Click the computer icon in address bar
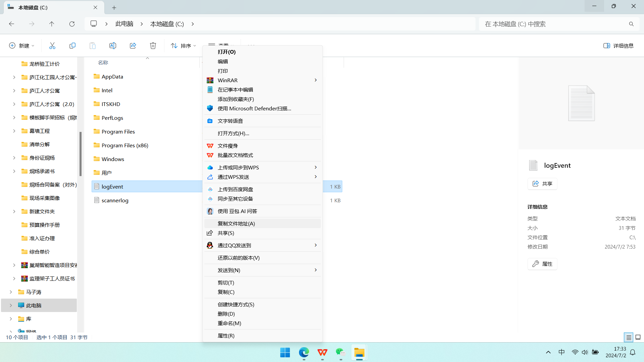This screenshot has height=362, width=644. pyautogui.click(x=94, y=24)
